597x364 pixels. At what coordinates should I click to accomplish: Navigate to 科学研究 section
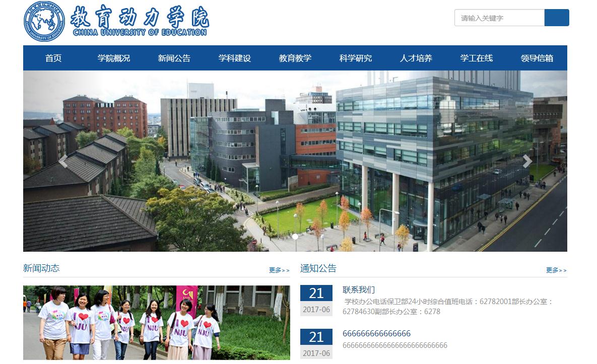click(356, 58)
